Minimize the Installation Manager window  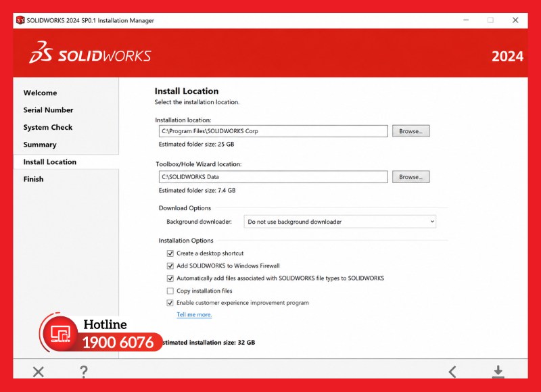point(466,20)
